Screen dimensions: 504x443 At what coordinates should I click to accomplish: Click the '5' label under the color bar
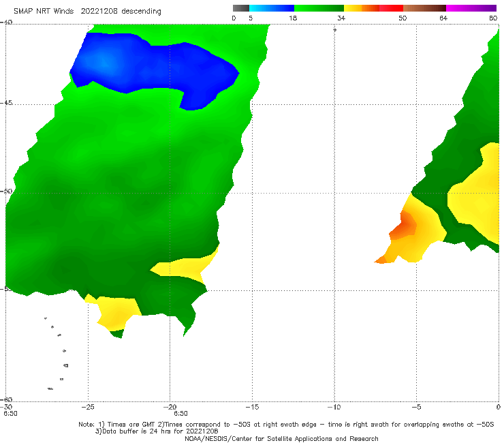point(251,18)
